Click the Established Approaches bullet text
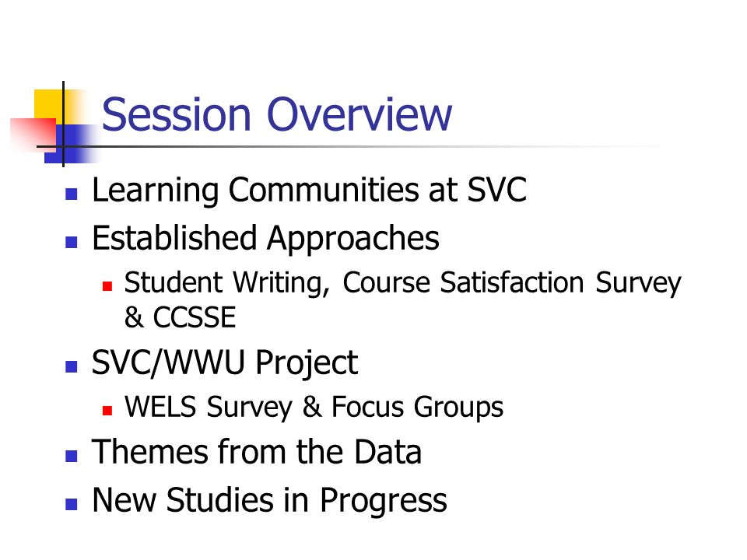The width and height of the screenshot is (747, 560). coord(265,238)
